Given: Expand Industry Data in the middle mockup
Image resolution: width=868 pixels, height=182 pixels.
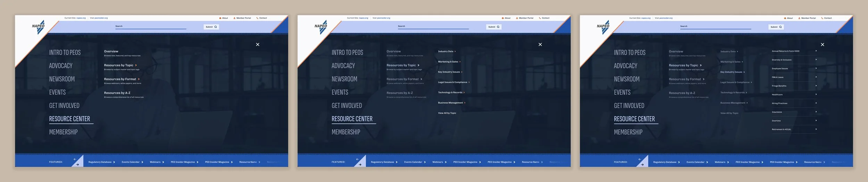Looking at the screenshot, I should [x=447, y=52].
